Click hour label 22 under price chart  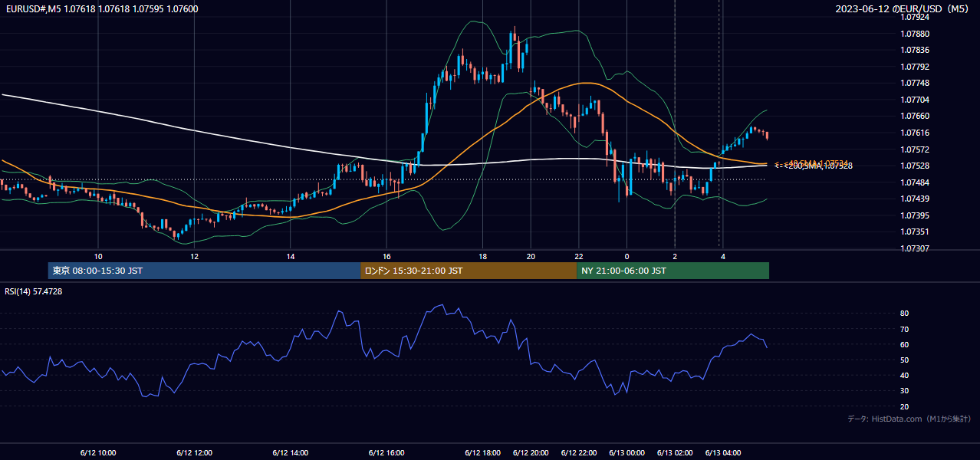tap(579, 256)
